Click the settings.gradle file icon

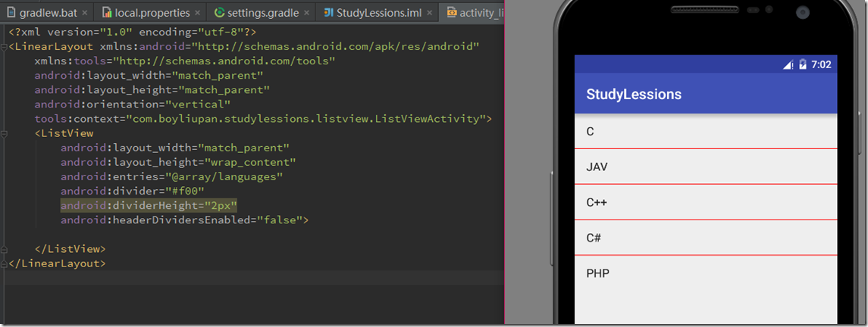tap(220, 13)
